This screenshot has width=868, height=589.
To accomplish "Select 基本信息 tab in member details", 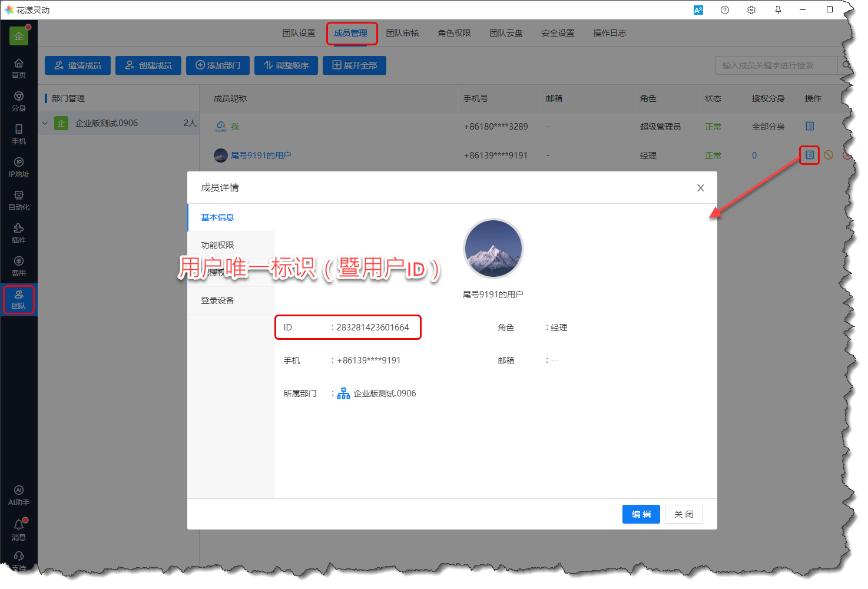I will (x=231, y=217).
